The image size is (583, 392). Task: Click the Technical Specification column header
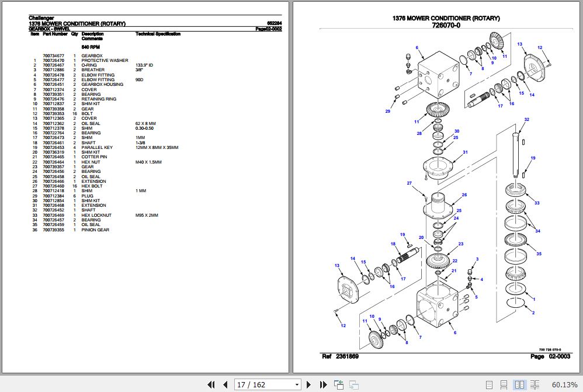(x=158, y=34)
